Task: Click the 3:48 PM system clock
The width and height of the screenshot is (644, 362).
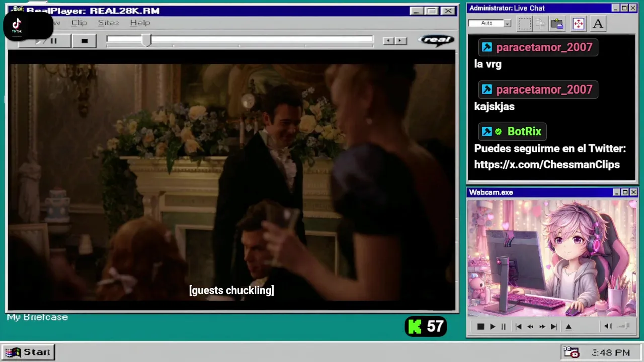Action: point(611,353)
